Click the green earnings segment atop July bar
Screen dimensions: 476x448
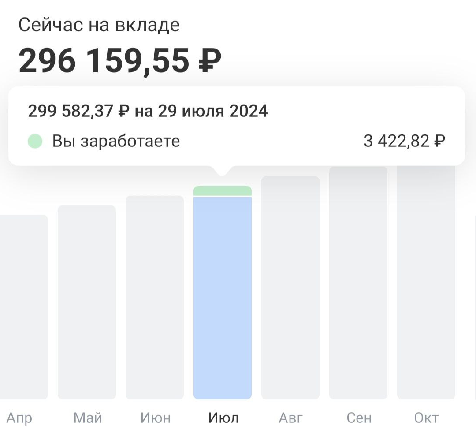coord(223,191)
